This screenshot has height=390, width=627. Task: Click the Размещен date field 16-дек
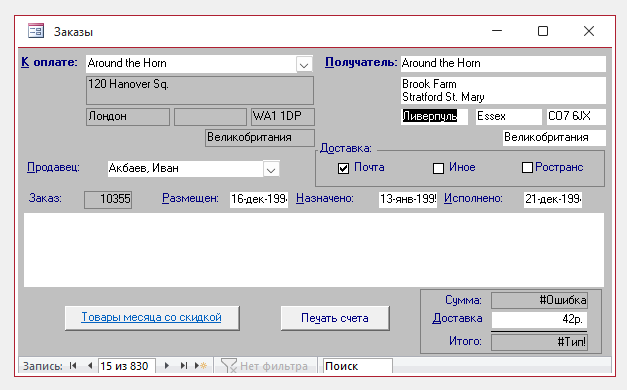pyautogui.click(x=259, y=199)
